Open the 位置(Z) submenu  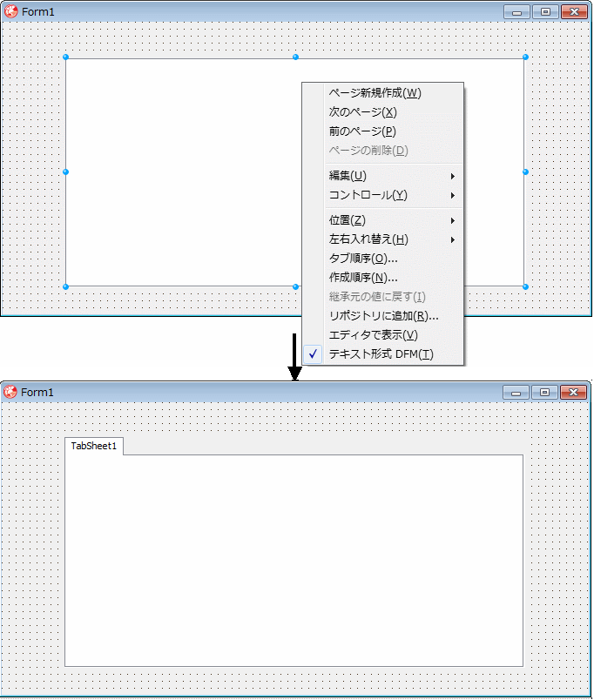382,220
